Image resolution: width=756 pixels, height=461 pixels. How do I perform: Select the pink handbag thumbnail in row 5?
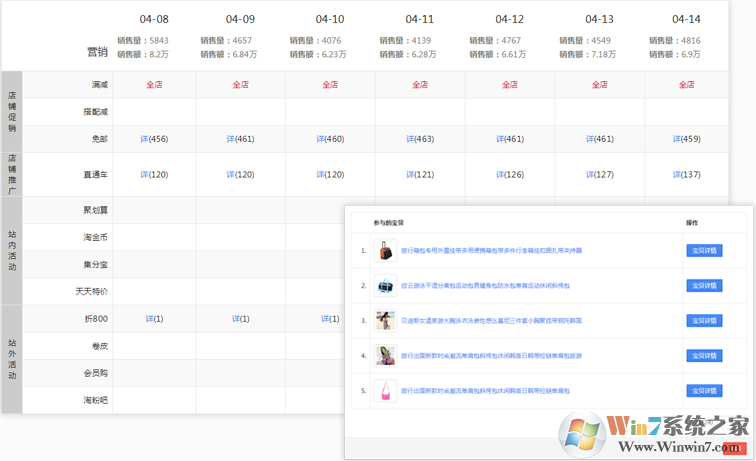[384, 391]
